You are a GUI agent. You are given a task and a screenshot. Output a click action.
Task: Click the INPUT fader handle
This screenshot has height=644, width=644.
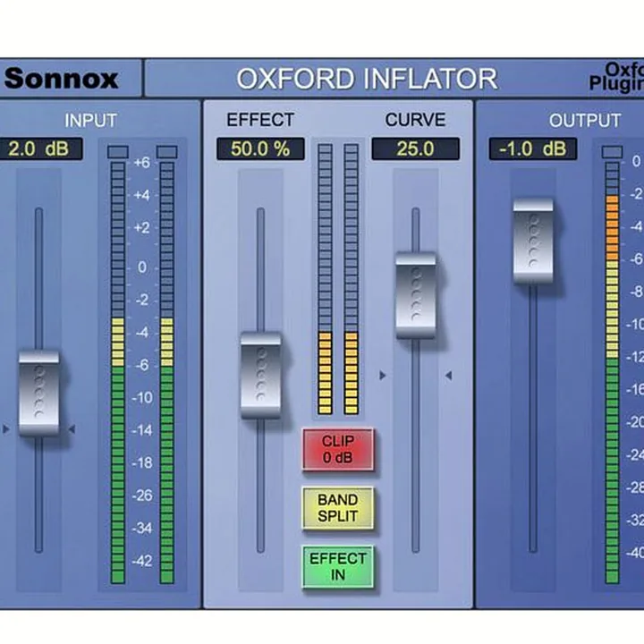pyautogui.click(x=39, y=394)
